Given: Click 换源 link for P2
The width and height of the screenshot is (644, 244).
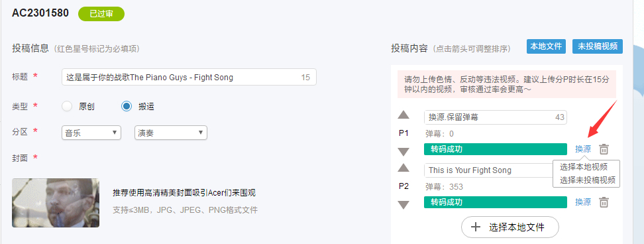Looking at the screenshot, I should click(x=583, y=202).
